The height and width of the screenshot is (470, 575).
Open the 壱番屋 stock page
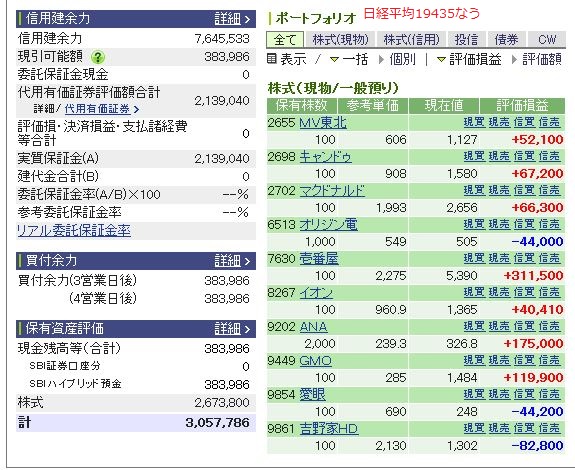[x=319, y=258]
